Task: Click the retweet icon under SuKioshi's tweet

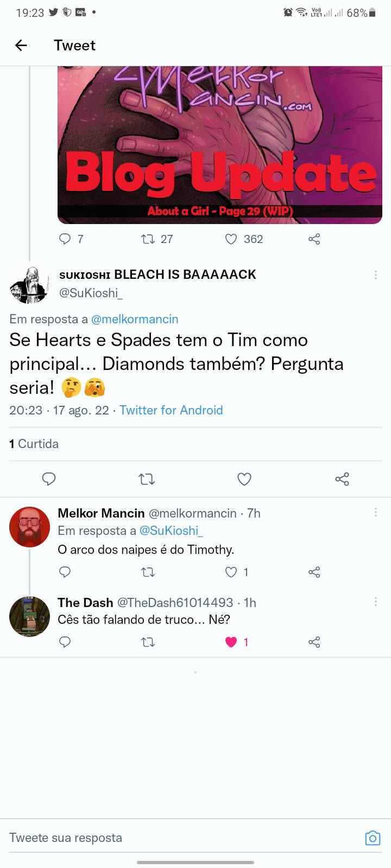Action: pyautogui.click(x=147, y=479)
